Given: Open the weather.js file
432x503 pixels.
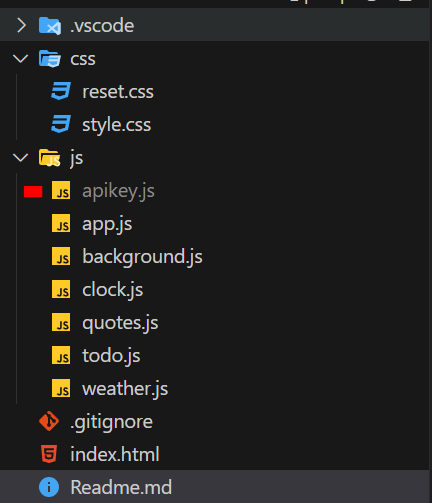Looking at the screenshot, I should click(125, 388).
